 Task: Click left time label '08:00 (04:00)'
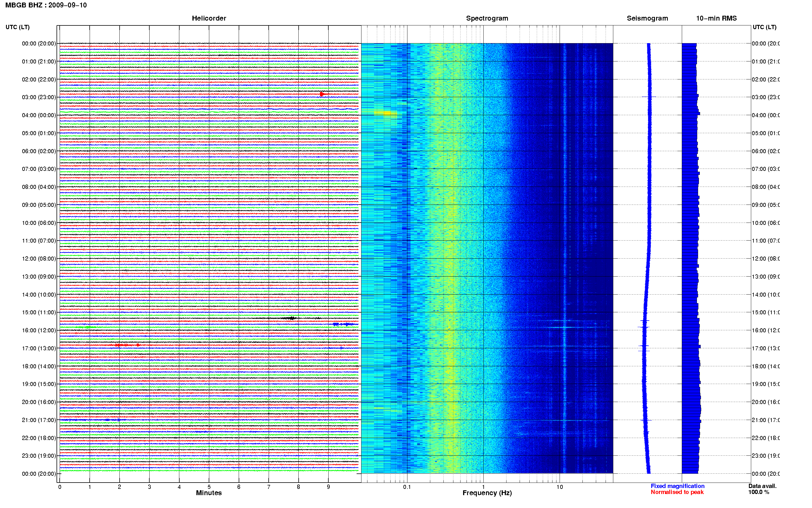[39, 187]
